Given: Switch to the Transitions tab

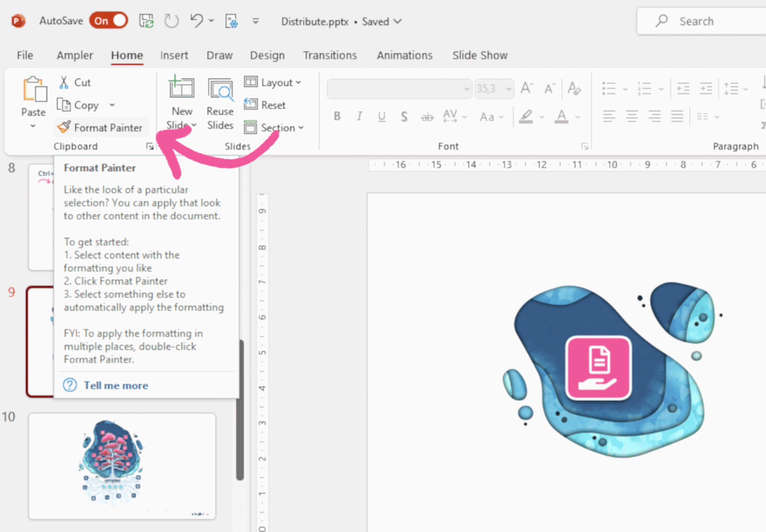Looking at the screenshot, I should pos(330,55).
